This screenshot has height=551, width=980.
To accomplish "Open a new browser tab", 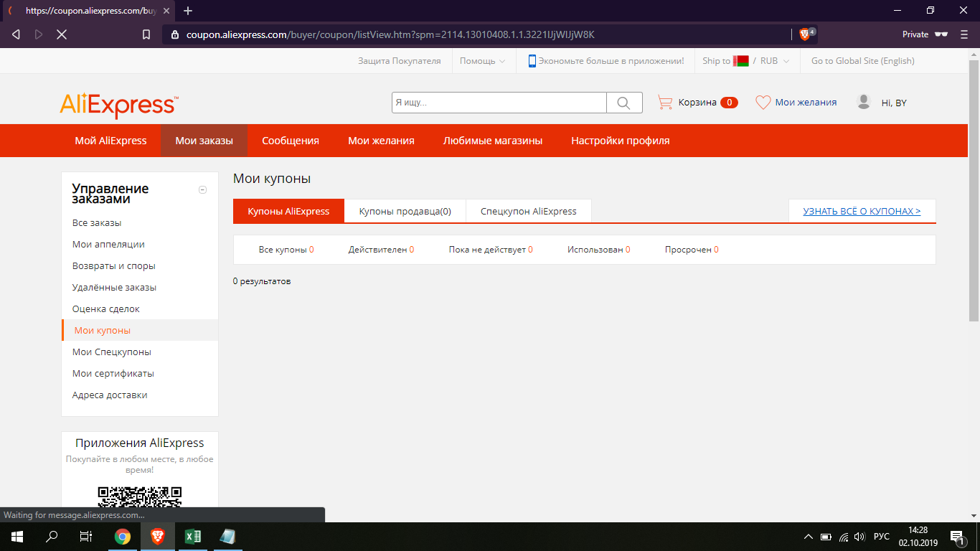I will coord(188,11).
